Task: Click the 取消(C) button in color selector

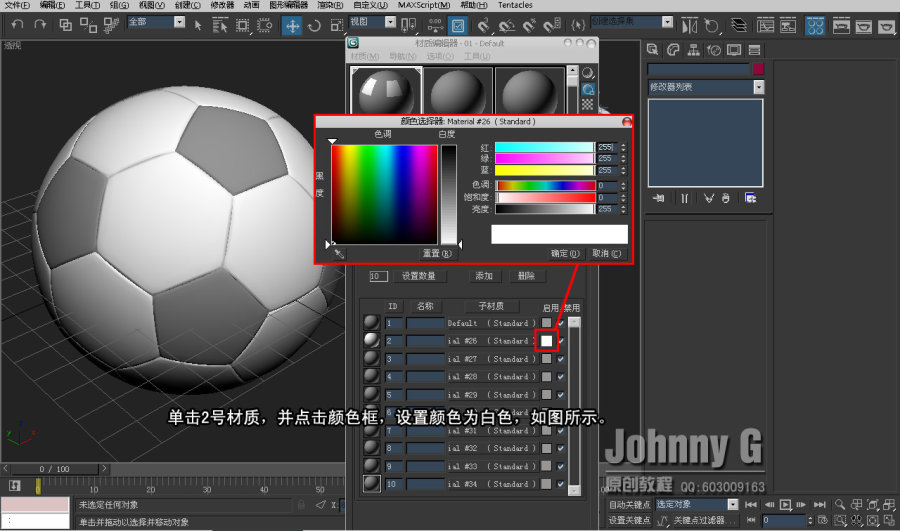Action: click(x=607, y=254)
